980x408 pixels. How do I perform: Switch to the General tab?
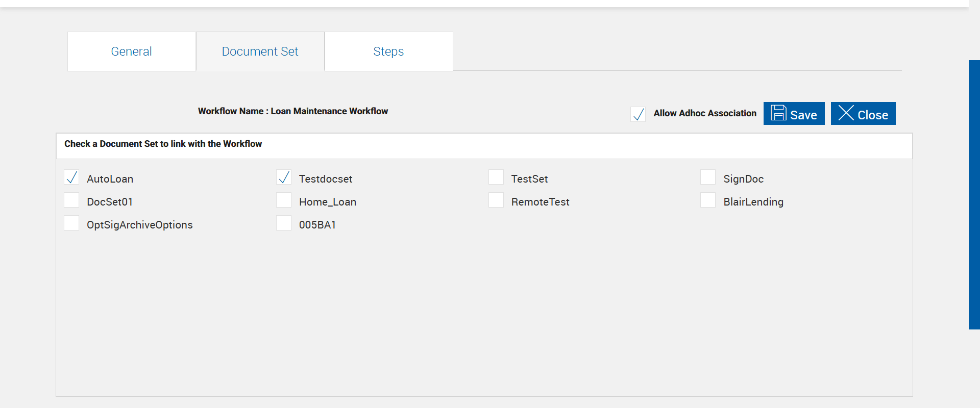132,52
